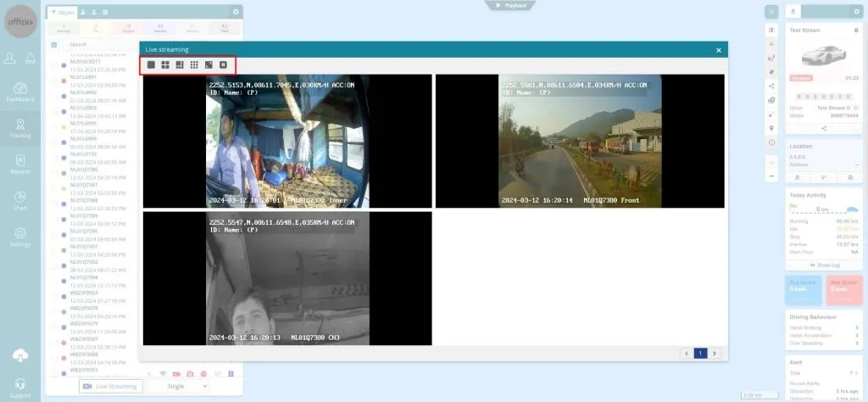Open Dashboard from left sidebar

[20, 92]
